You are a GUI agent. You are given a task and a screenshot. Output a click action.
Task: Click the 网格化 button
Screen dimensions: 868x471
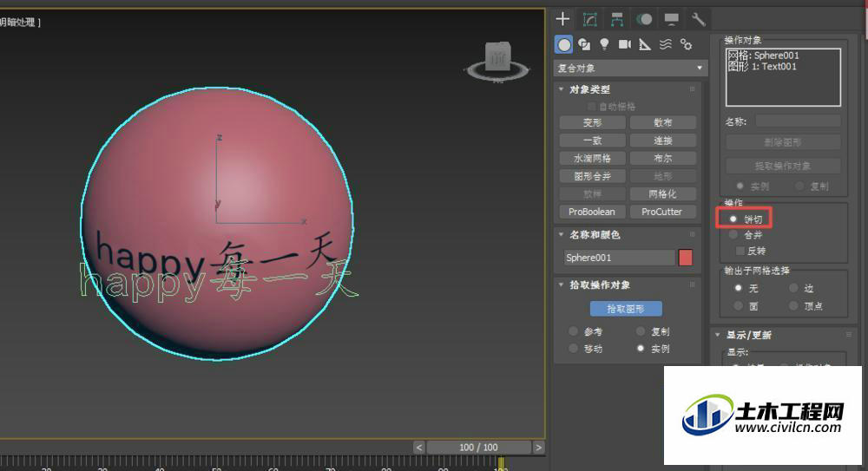tap(662, 193)
